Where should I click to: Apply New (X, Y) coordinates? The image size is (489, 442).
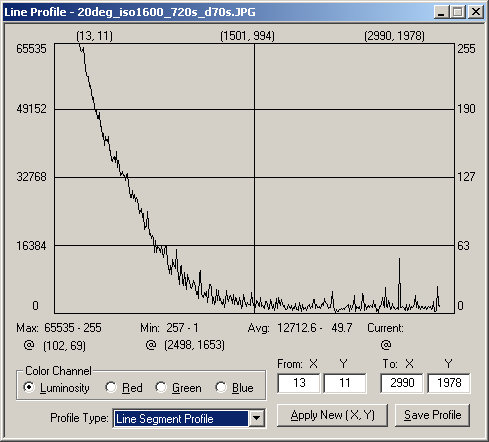(x=332, y=415)
